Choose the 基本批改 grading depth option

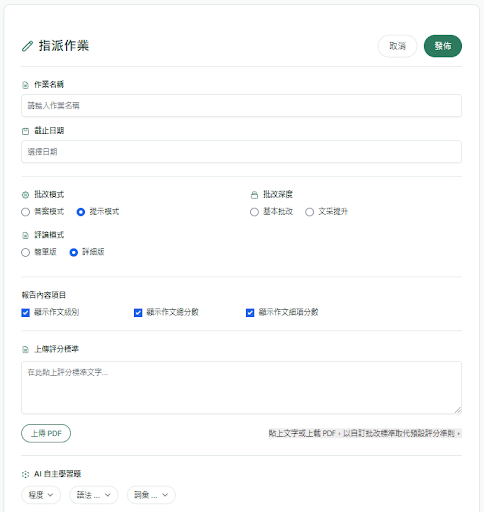tap(254, 212)
